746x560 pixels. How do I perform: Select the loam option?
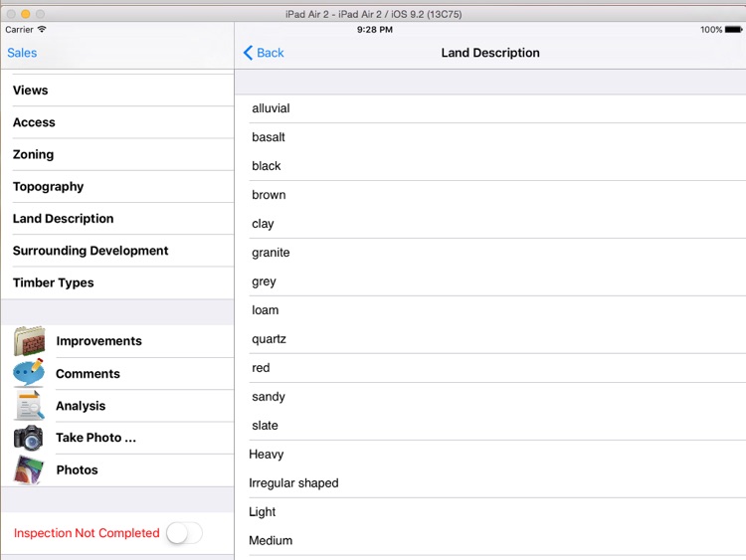click(x=490, y=310)
